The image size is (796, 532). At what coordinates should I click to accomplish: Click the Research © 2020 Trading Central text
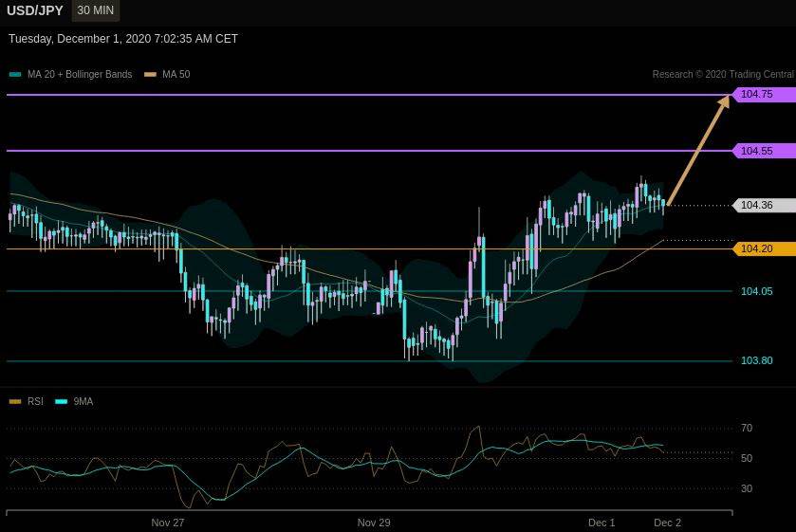(723, 74)
